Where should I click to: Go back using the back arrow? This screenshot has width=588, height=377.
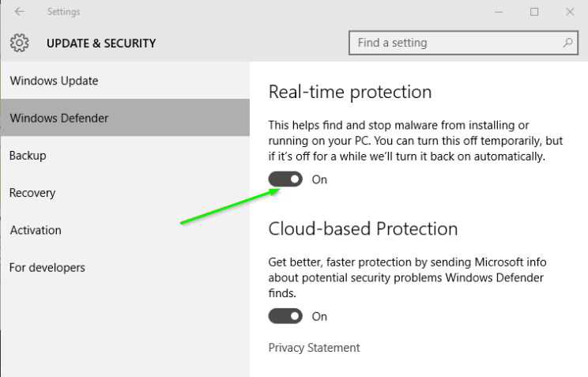tap(19, 12)
